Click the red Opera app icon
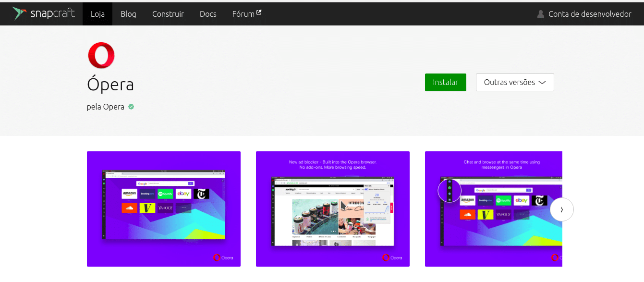 click(101, 55)
